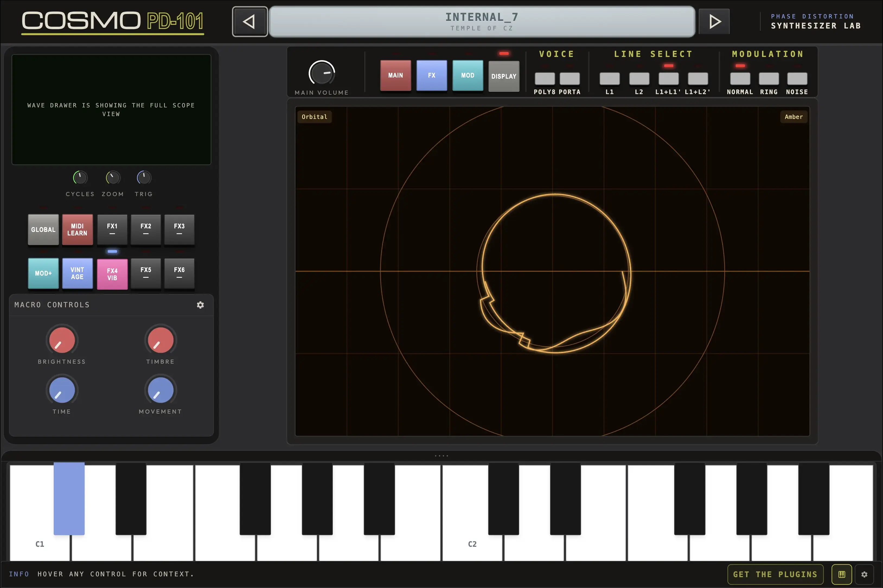This screenshot has height=588, width=883.
Task: Open the FX5 slot
Action: (146, 273)
